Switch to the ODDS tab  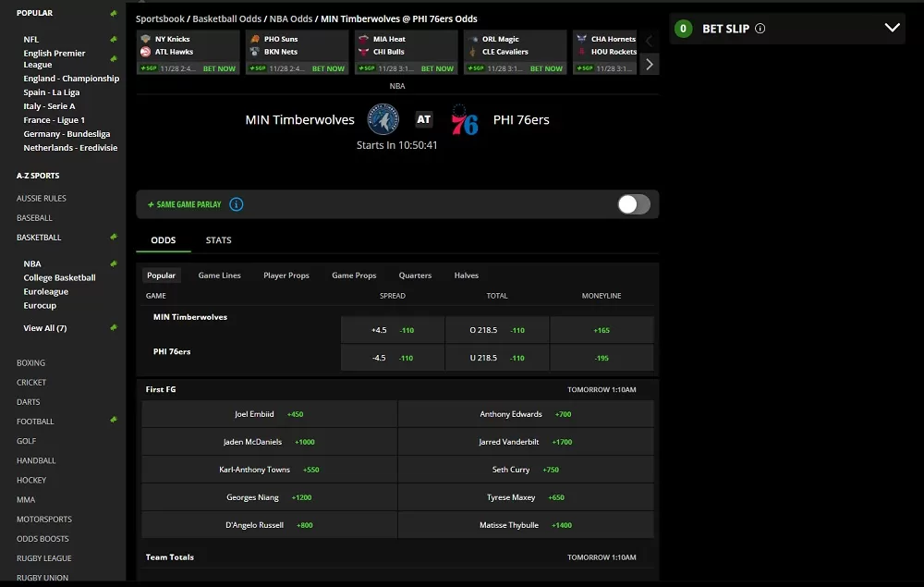point(164,239)
